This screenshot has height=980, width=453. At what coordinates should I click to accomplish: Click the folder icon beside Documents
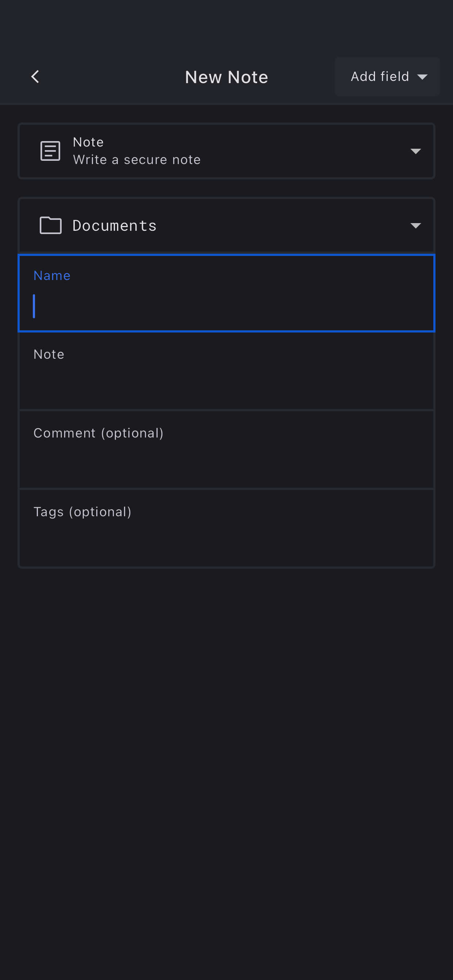(51, 225)
